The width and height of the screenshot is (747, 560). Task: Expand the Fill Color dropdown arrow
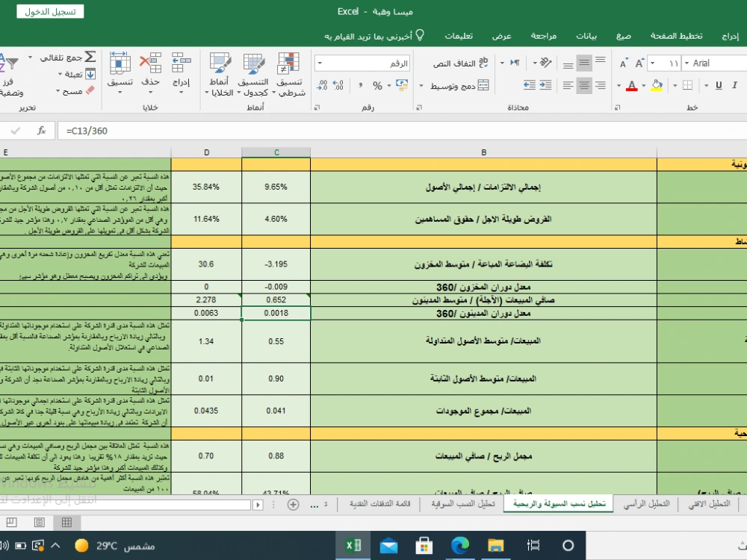[x=644, y=86]
